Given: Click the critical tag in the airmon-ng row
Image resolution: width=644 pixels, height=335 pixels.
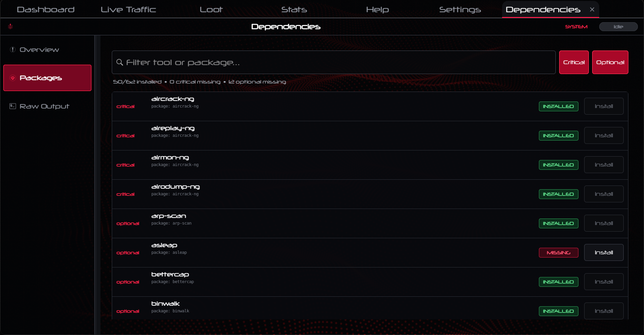Looking at the screenshot, I should (x=125, y=165).
